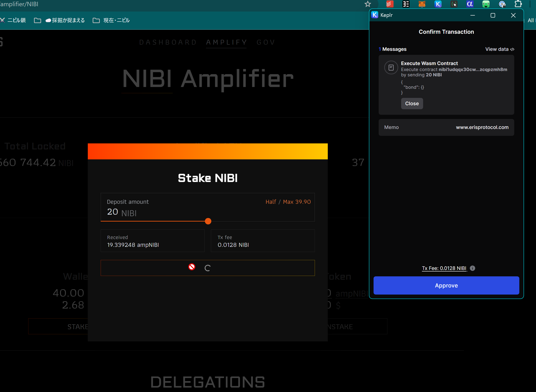Open the 現在・ニビル bookmark folder
Screen dimensions: 536x392
coord(111,20)
